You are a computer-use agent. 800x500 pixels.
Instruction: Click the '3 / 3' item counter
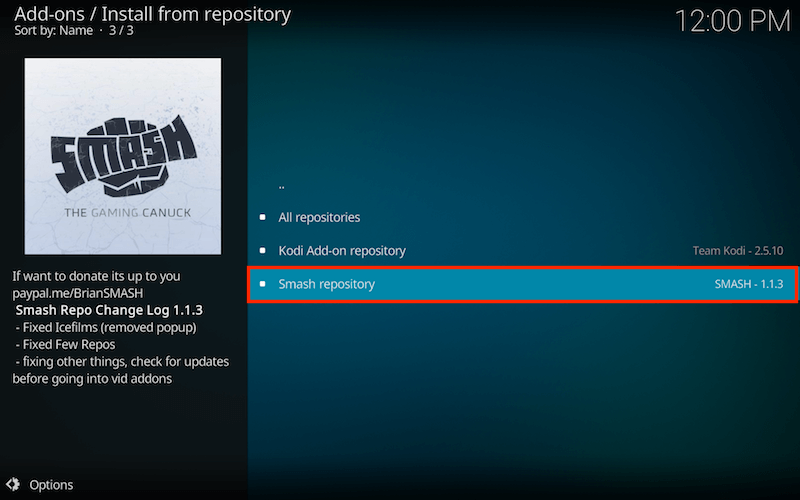click(121, 31)
